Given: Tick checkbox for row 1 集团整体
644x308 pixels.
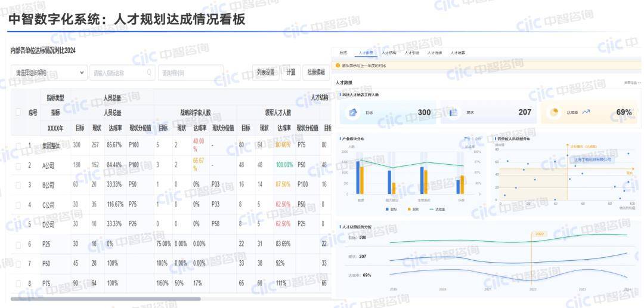Looking at the screenshot, I should point(18,145).
